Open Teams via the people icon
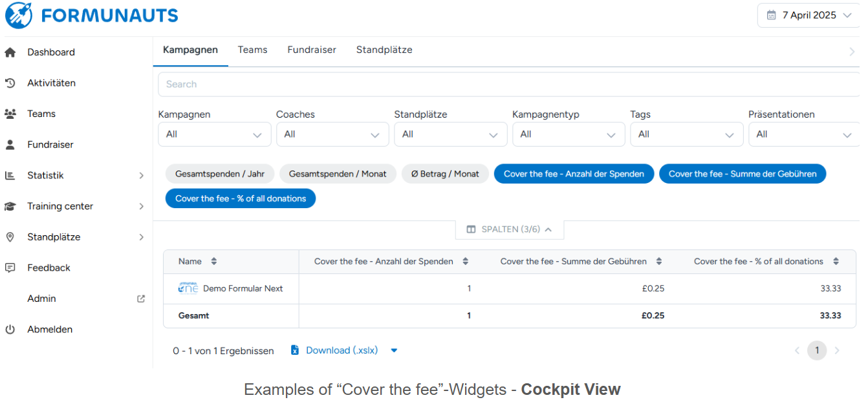The height and width of the screenshot is (402, 868). click(x=10, y=114)
